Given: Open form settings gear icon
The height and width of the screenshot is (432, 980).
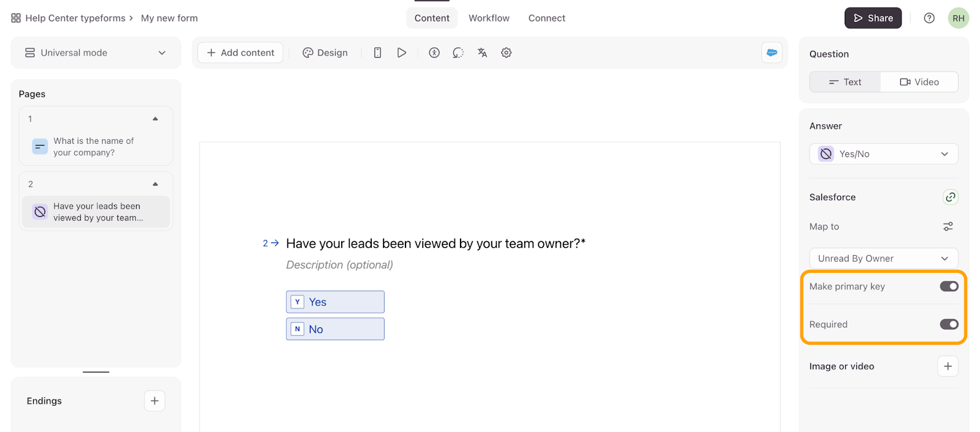Looking at the screenshot, I should click(x=506, y=53).
